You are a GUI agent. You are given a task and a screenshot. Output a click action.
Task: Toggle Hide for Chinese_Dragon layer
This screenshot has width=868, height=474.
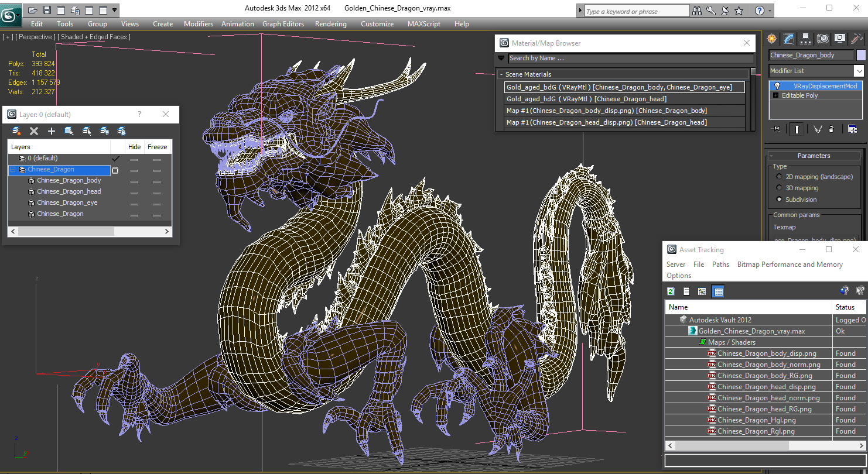point(134,171)
